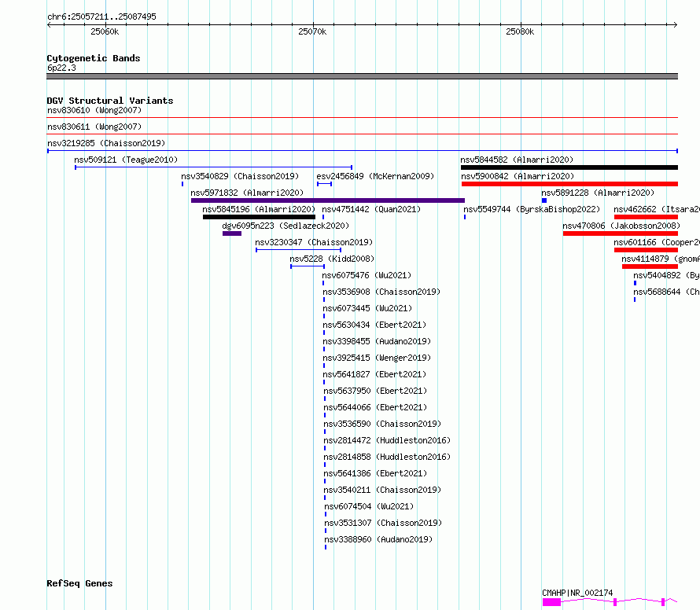This screenshot has width=700, height=610.
Task: Click the nsv5228 (Kidd2008) label
Action: click(332, 259)
